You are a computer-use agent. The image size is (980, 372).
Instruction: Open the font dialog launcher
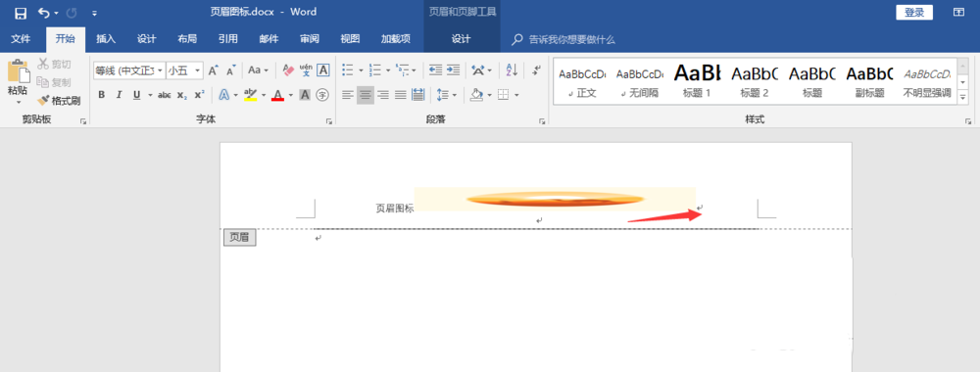[329, 121]
